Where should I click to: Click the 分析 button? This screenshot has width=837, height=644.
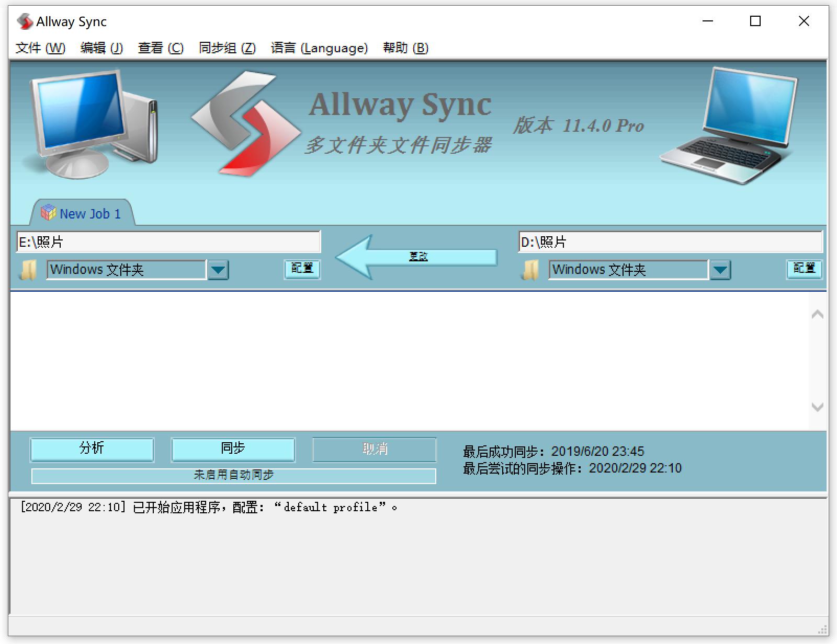coord(92,450)
